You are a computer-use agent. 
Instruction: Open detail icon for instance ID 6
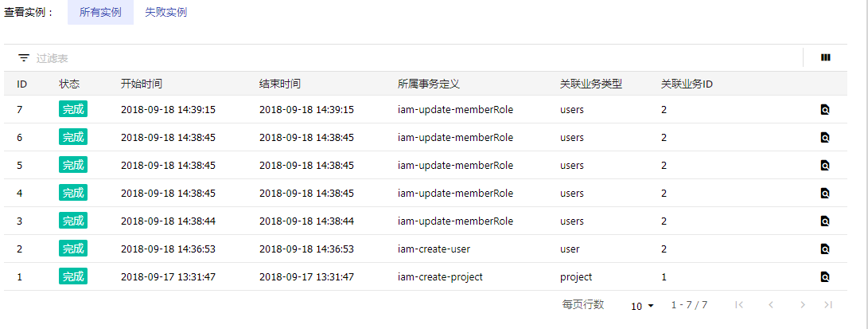click(825, 137)
